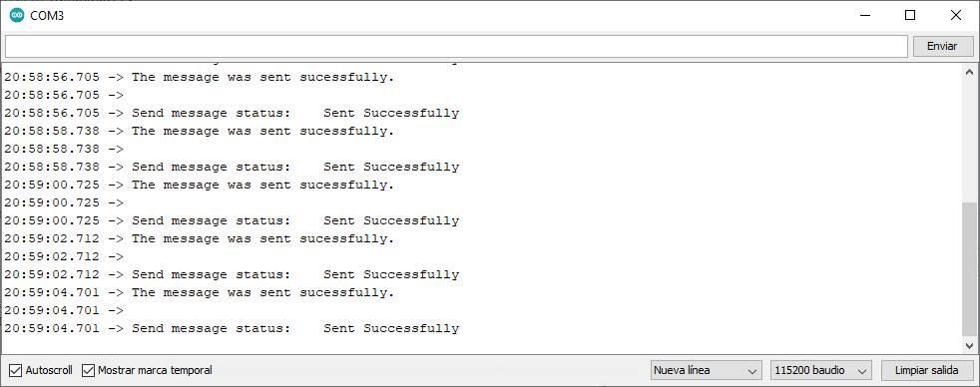The image size is (980, 387).
Task: Expand the 115200 baudio baud rate dropdown
Action: pyautogui.click(x=821, y=371)
